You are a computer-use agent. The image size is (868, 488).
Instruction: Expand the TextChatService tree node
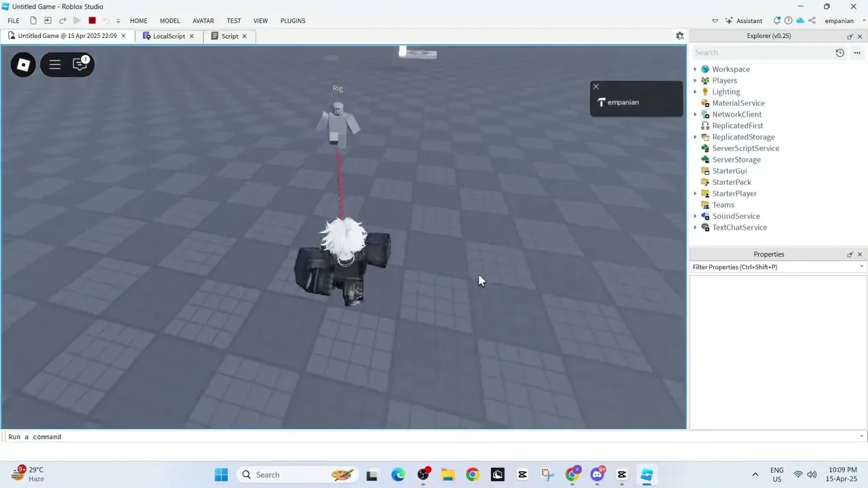coord(695,228)
